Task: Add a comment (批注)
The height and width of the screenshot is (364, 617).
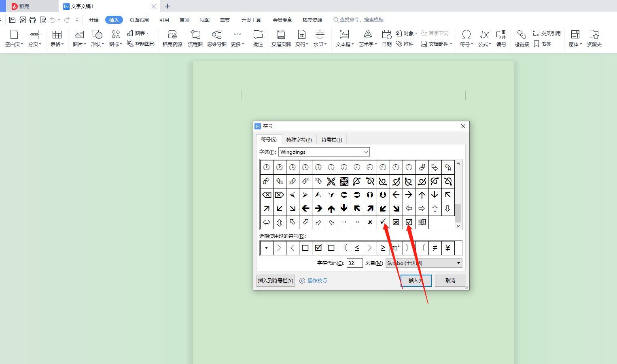Action: coord(258,38)
